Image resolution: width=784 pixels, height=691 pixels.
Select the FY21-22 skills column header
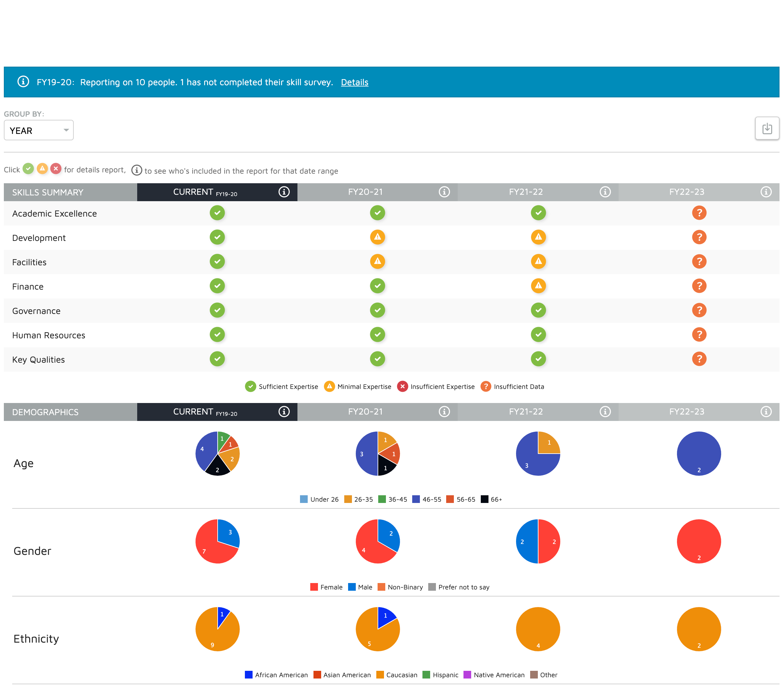(x=538, y=192)
